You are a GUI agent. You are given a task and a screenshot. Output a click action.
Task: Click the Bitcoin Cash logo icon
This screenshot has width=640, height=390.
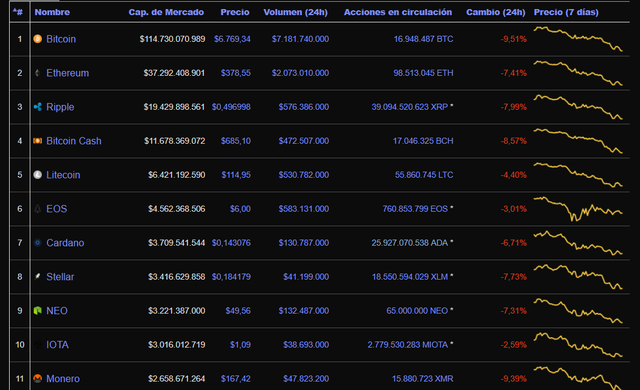[38, 141]
